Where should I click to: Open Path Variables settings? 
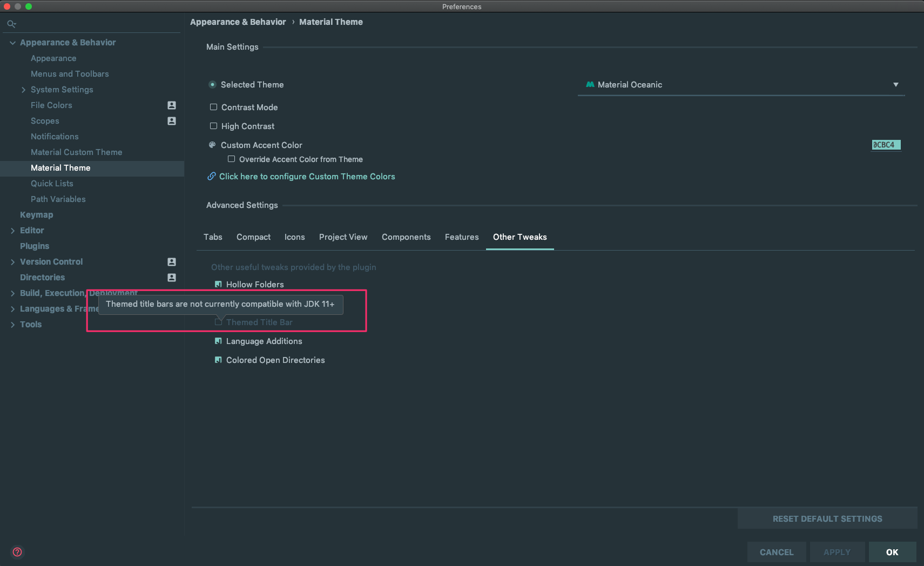tap(58, 199)
